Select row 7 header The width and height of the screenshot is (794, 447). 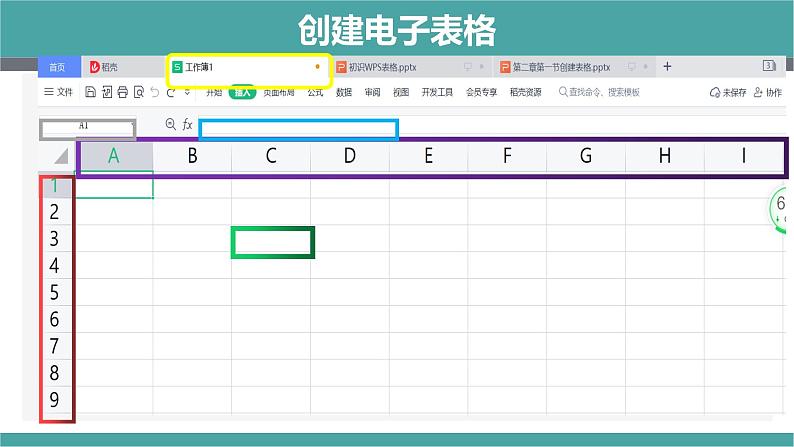(55, 346)
